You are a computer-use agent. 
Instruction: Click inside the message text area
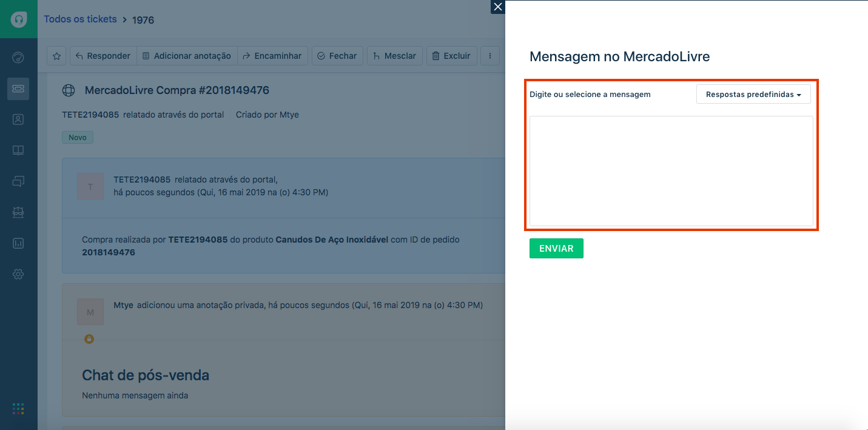coord(671,171)
